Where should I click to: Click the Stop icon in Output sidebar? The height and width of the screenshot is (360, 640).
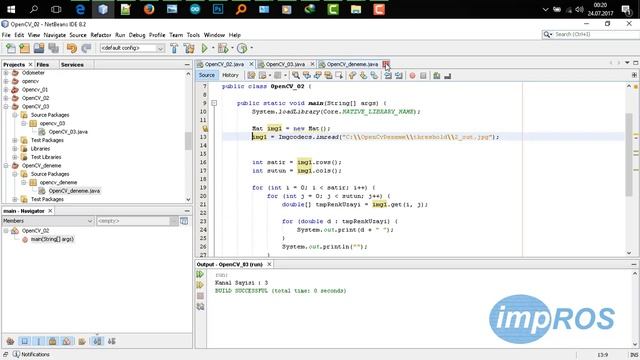click(200, 296)
